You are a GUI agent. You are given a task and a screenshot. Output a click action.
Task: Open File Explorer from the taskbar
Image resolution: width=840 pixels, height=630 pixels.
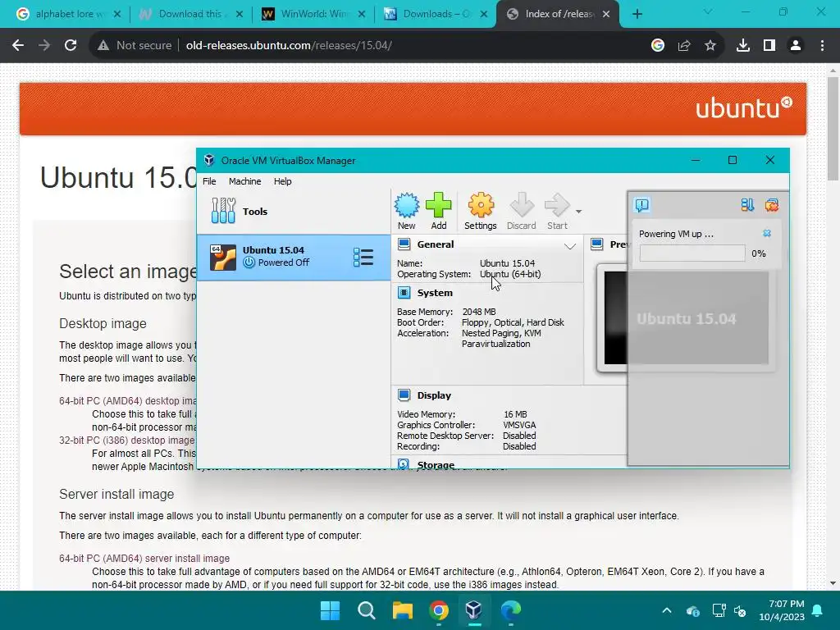(402, 610)
